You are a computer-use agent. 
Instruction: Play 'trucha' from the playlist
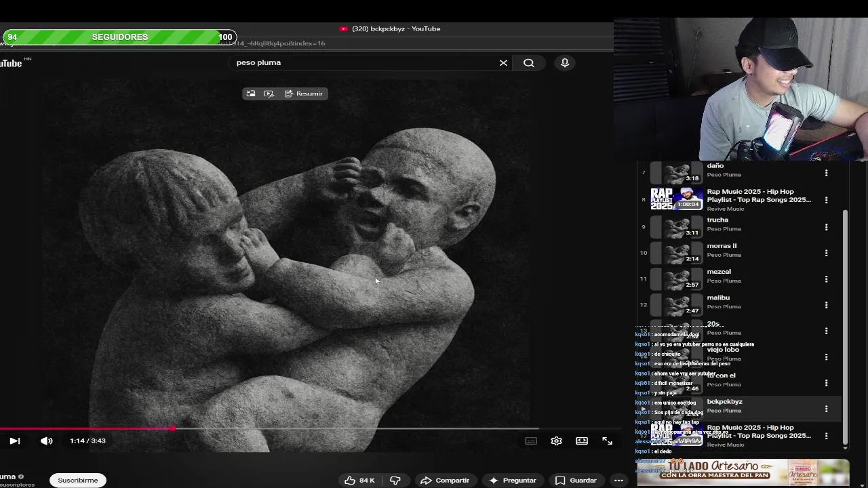(717, 220)
